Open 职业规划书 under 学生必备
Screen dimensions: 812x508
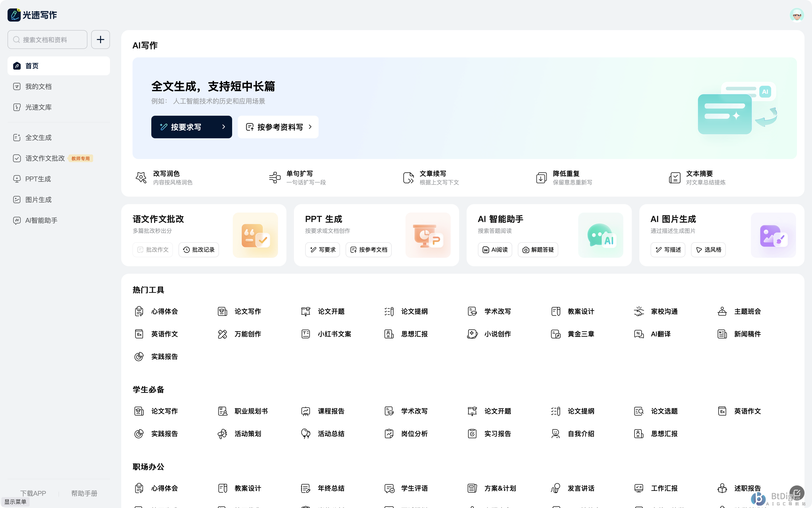243,411
